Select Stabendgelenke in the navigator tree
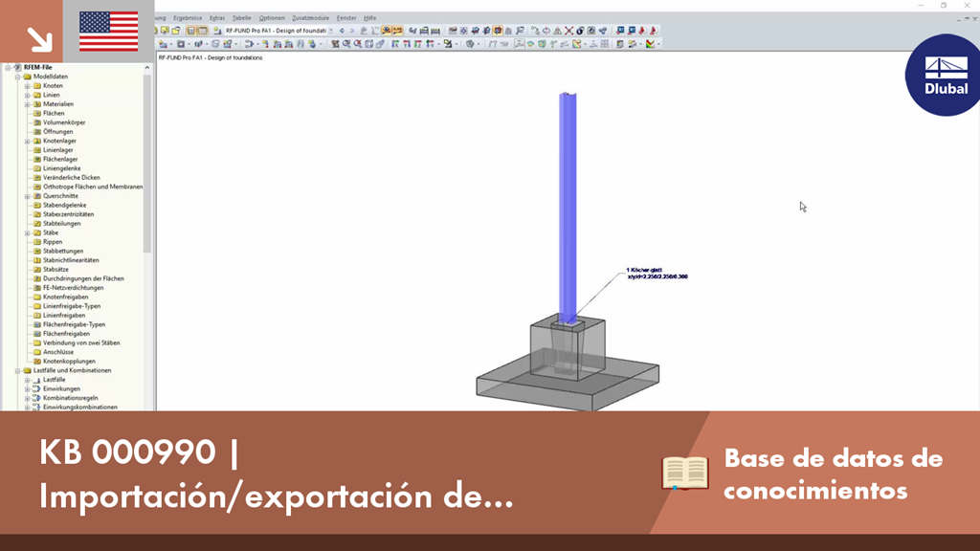The height and width of the screenshot is (551, 980). 64,205
